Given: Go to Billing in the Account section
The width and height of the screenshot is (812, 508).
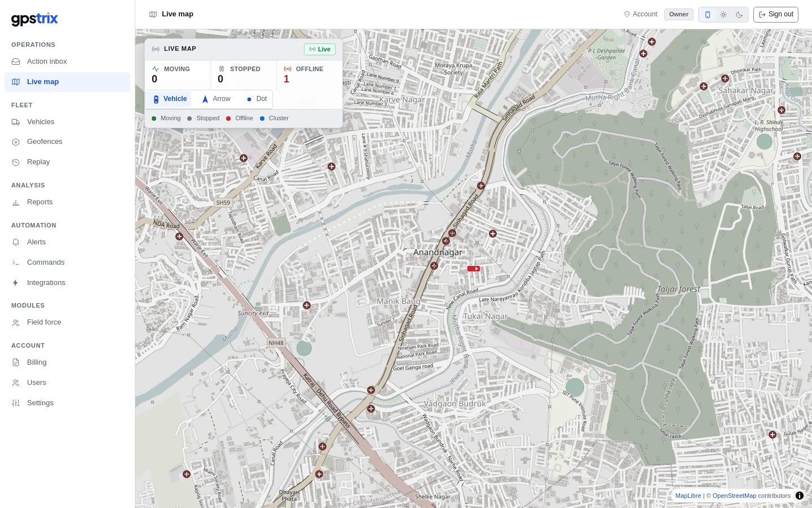Looking at the screenshot, I should click(67, 362).
